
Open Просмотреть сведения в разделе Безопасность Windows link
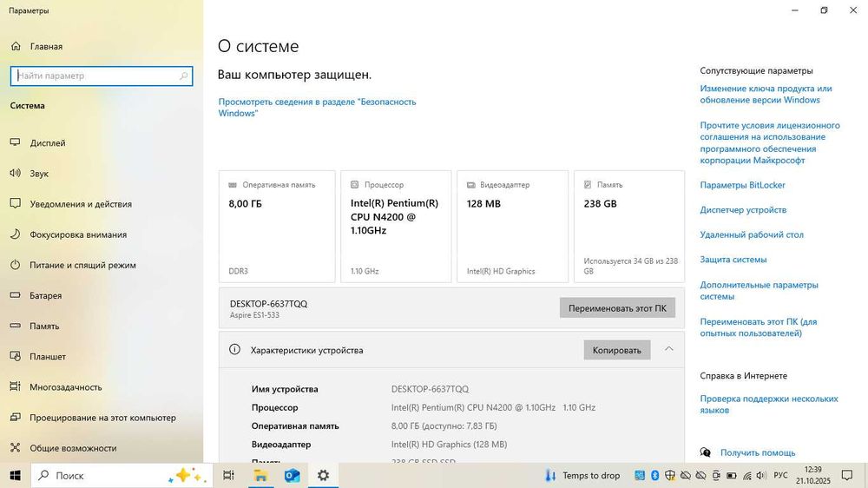[x=317, y=108]
